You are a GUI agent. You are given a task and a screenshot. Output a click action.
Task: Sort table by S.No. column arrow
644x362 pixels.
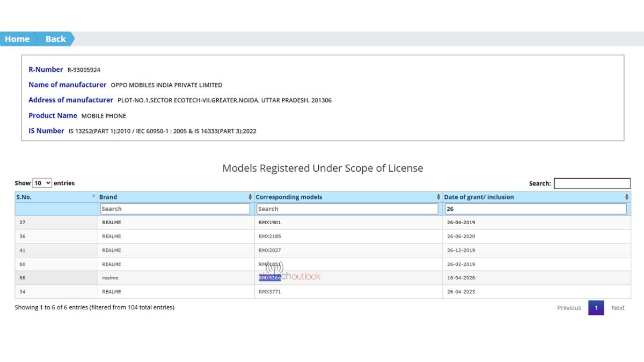pyautogui.click(x=94, y=196)
